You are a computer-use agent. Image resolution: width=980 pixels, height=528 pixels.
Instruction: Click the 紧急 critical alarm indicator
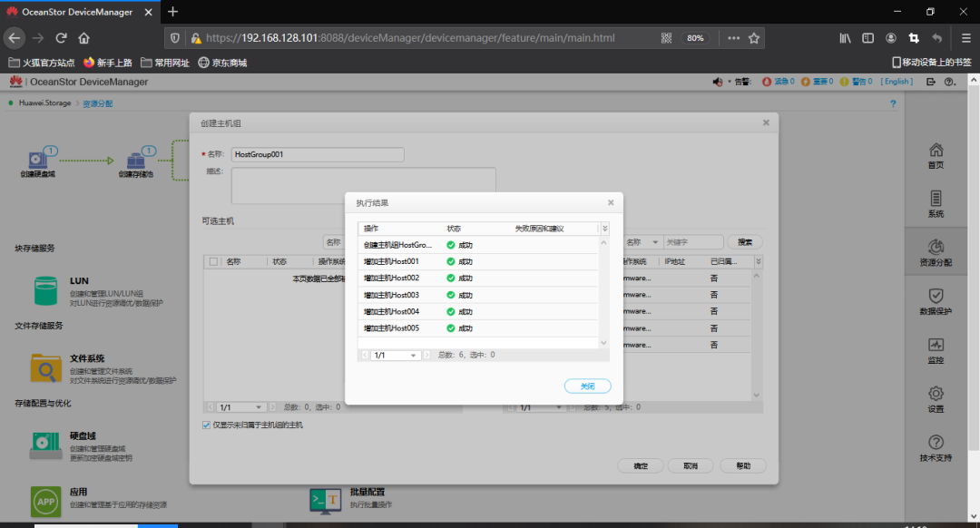[x=779, y=82]
